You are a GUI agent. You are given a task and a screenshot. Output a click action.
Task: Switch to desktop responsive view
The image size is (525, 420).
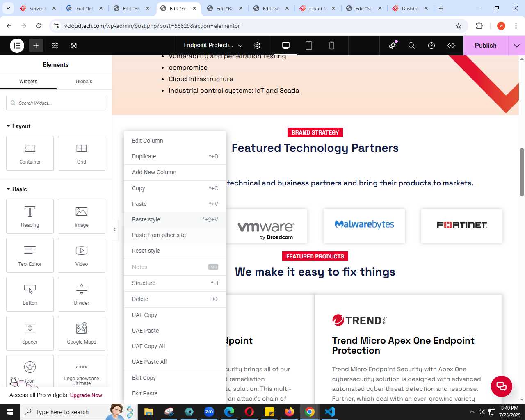[x=286, y=46]
